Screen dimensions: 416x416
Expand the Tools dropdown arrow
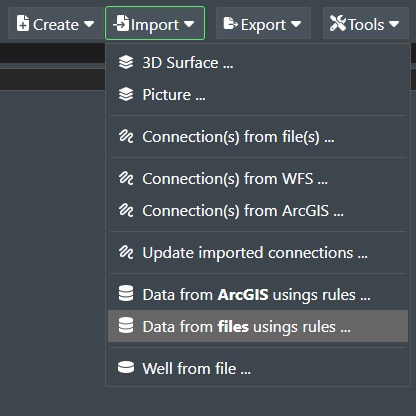(394, 24)
